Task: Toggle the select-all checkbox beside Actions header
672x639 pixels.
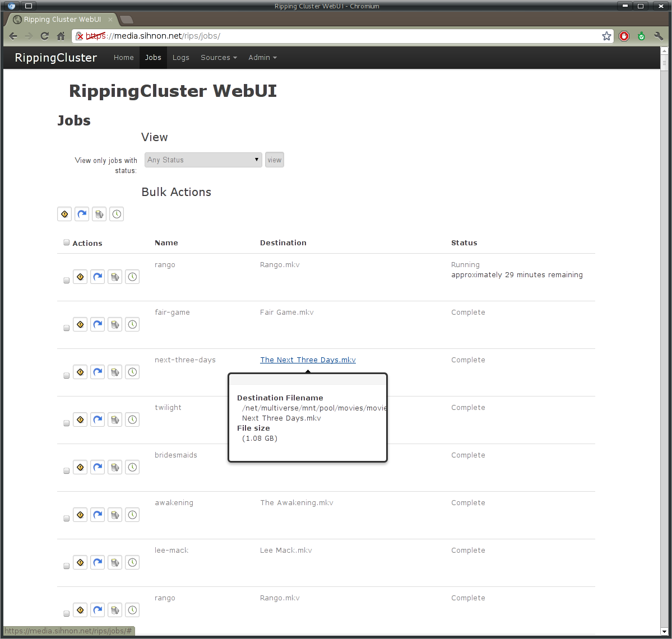Action: [66, 242]
